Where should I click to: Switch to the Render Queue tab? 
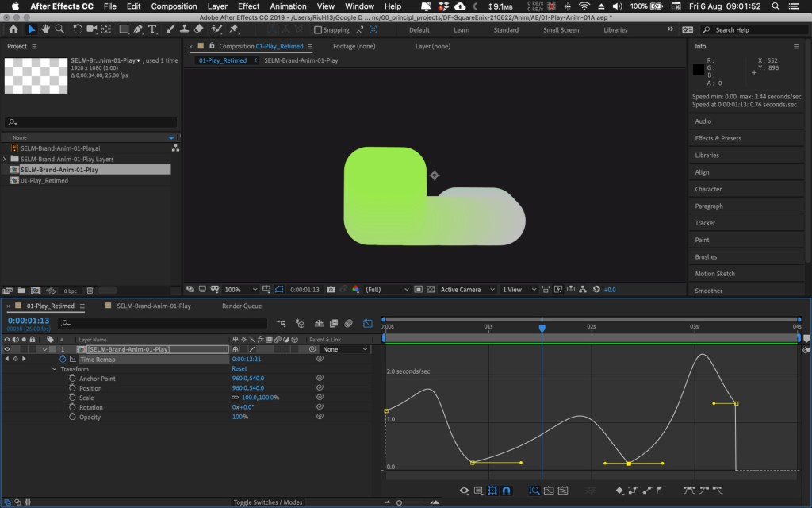pos(242,306)
